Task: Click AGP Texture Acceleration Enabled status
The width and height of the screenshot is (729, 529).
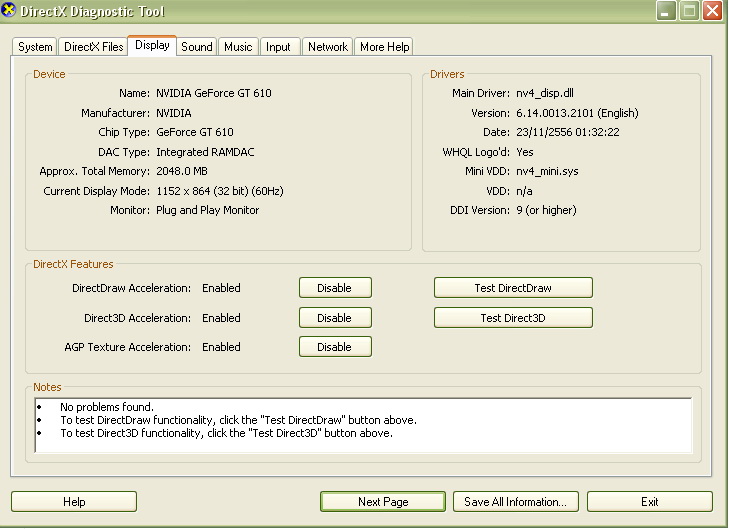Action: pos(221,347)
